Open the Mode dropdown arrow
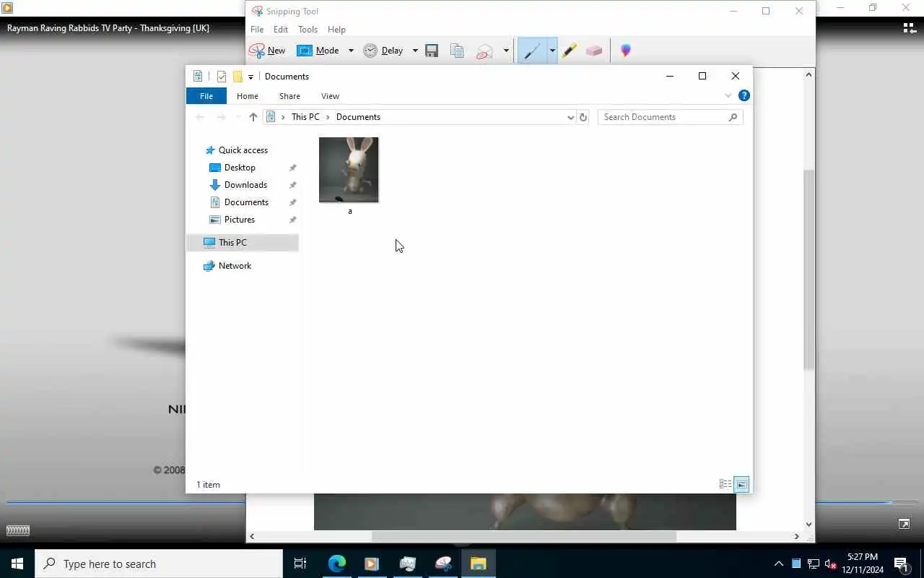Viewport: 924px width, 578px height. (351, 51)
